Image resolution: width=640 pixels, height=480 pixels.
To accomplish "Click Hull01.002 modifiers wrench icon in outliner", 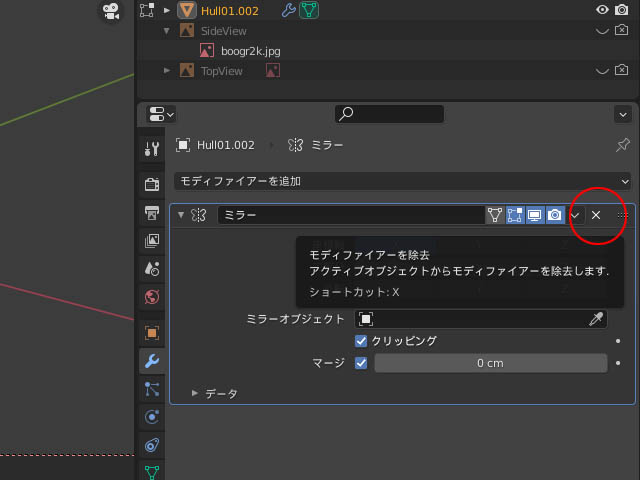I will (289, 10).
